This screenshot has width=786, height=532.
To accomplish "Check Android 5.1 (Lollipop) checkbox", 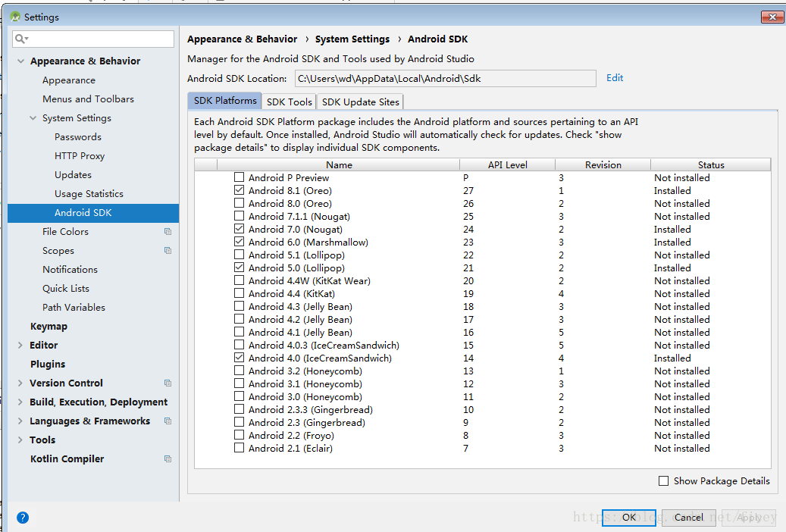I will (239, 255).
